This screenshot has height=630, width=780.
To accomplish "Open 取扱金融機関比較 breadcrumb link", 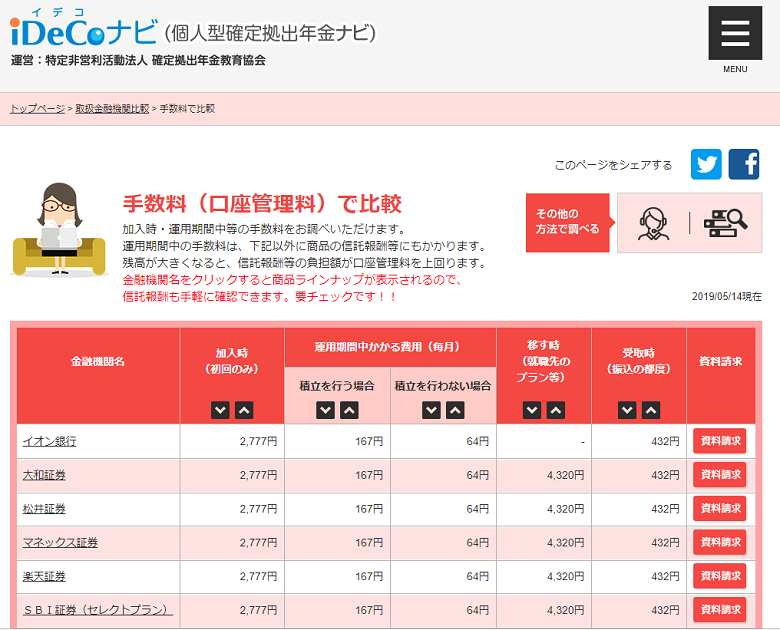I will pos(112,108).
